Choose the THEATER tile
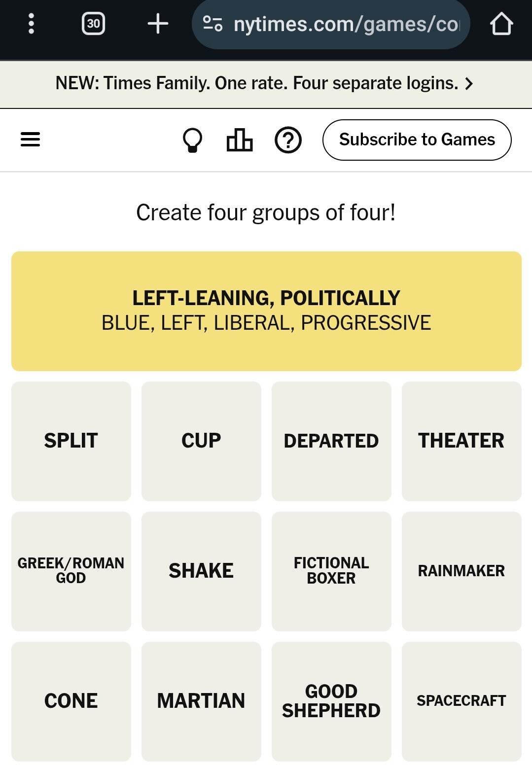The height and width of the screenshot is (765, 532). [x=461, y=441]
